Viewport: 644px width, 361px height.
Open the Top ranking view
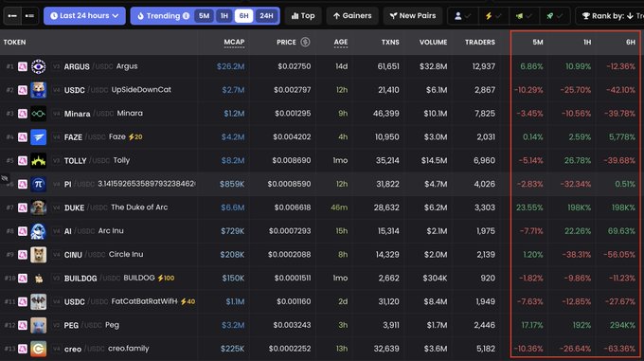pyautogui.click(x=303, y=16)
